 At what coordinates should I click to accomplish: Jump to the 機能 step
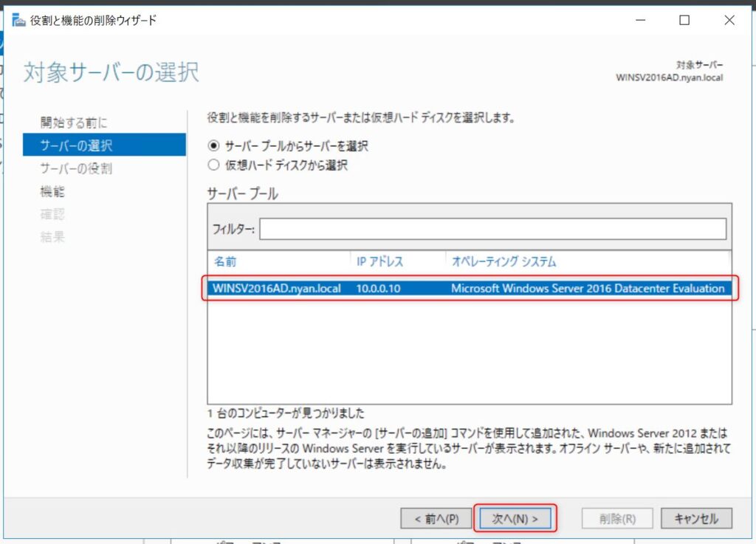[x=52, y=191]
